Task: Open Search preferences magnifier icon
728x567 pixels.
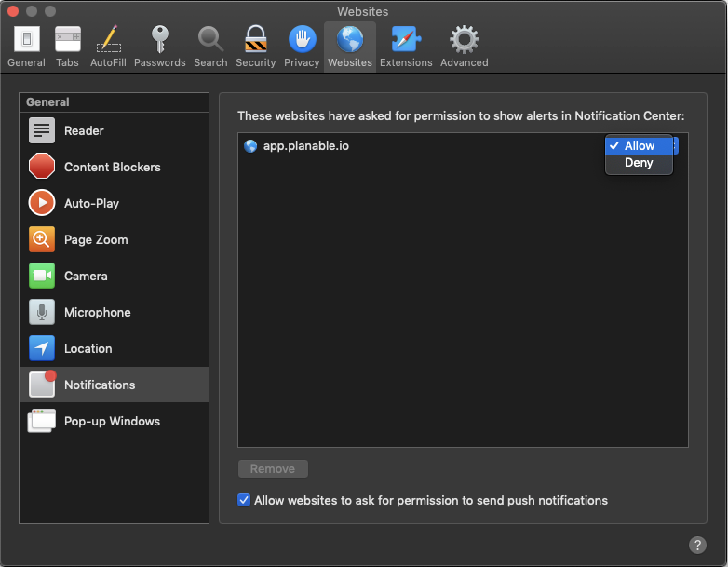Action: pos(210,46)
